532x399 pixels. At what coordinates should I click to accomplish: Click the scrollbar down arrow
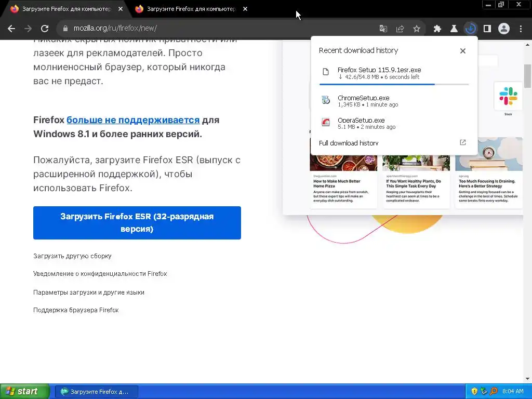528,379
